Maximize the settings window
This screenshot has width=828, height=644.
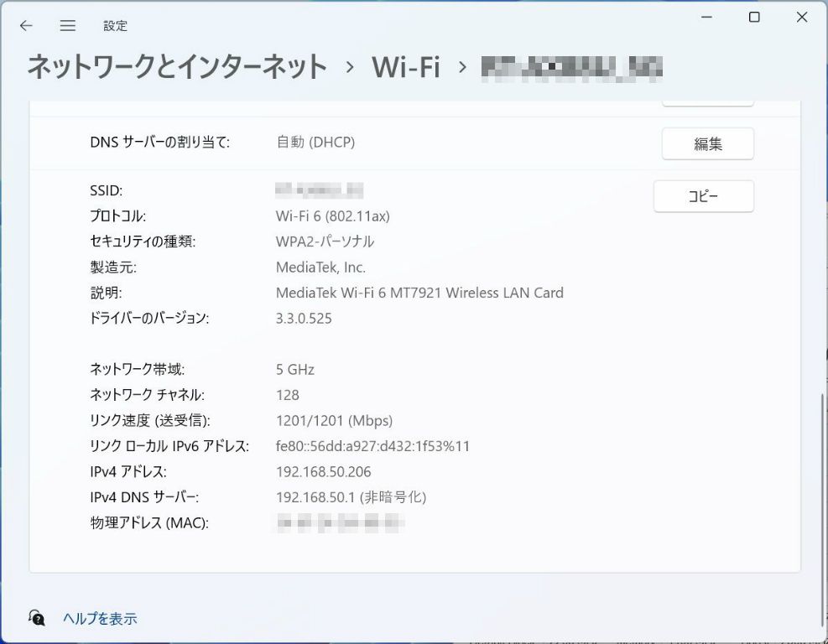[754, 18]
